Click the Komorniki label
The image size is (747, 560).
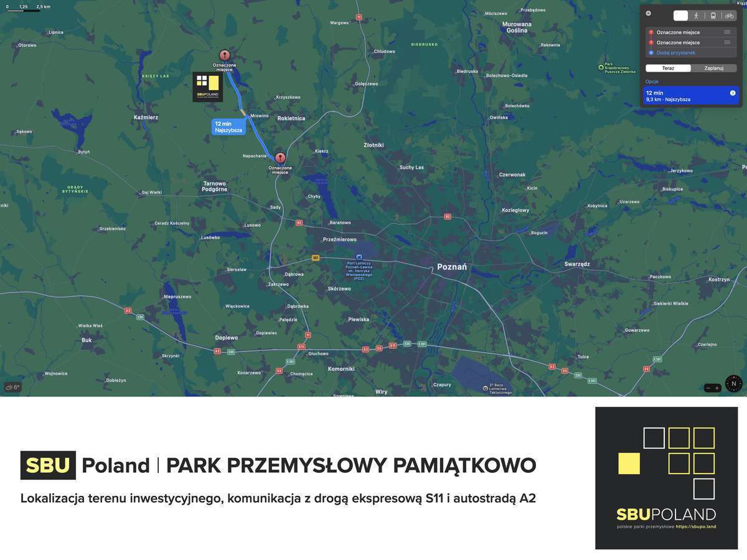point(341,368)
